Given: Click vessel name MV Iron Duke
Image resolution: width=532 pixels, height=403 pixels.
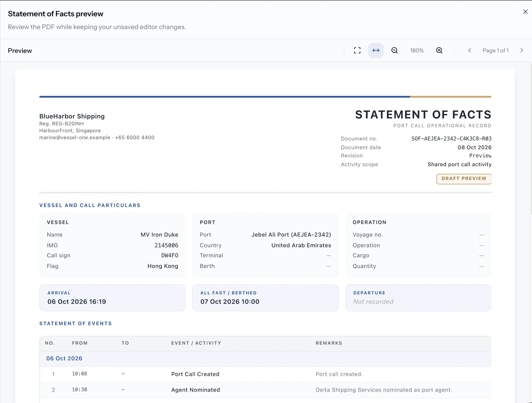Looking at the screenshot, I should [159, 235].
